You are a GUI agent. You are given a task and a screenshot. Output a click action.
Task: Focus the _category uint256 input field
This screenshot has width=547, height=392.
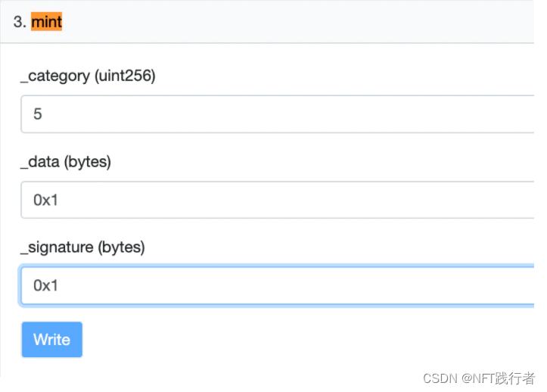277,114
